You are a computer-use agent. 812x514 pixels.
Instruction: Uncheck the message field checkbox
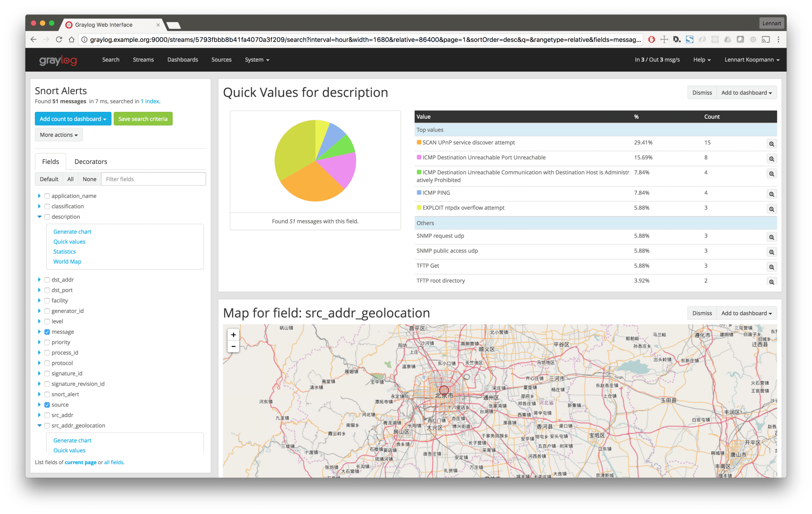point(47,332)
